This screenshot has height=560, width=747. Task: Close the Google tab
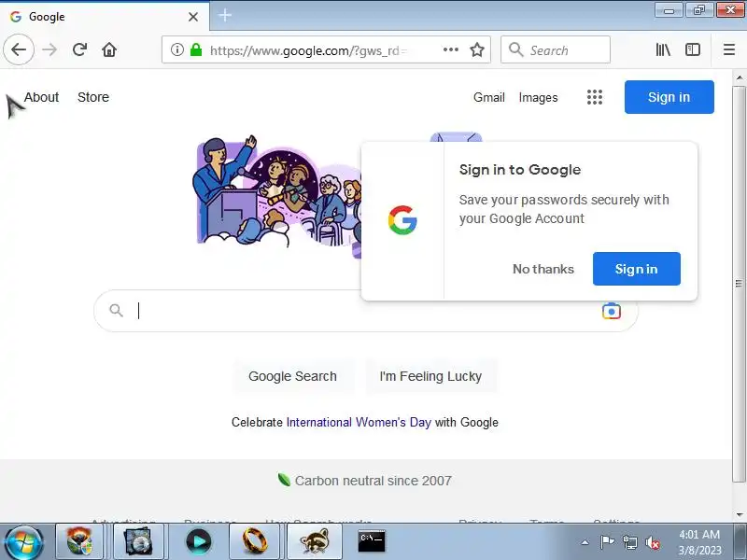(193, 17)
